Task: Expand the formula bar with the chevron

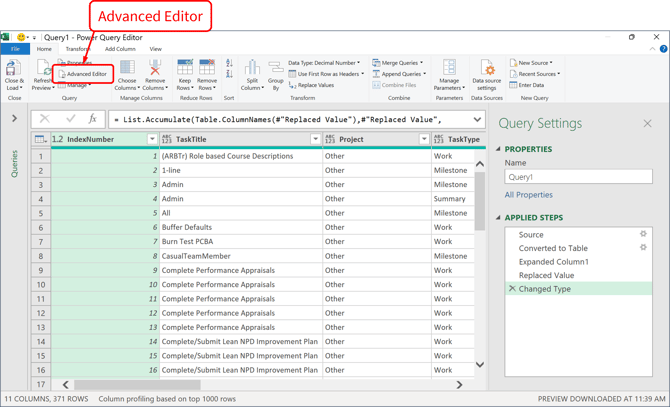Action: click(477, 120)
